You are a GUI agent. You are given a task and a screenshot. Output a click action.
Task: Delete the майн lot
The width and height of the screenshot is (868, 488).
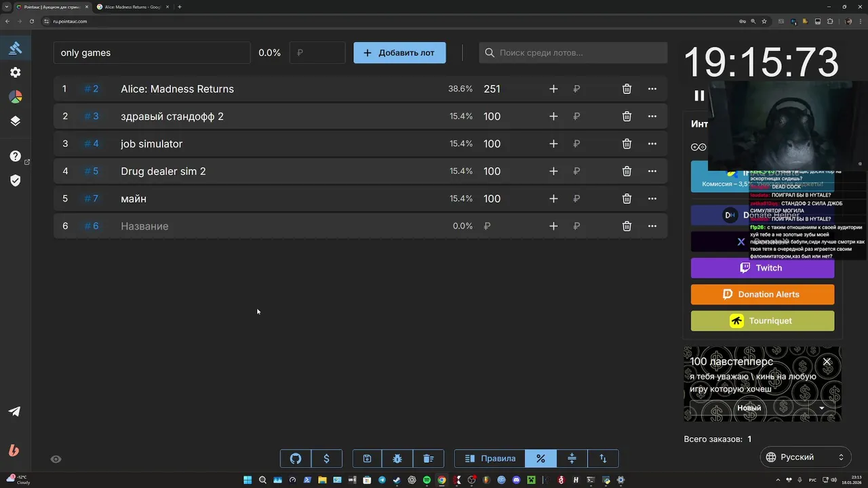[x=627, y=199]
